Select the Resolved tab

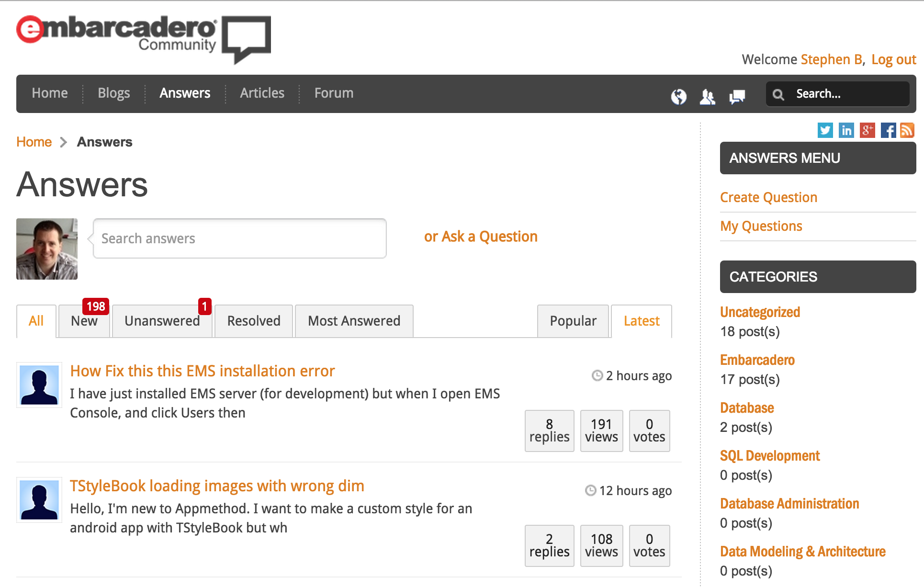(x=254, y=321)
